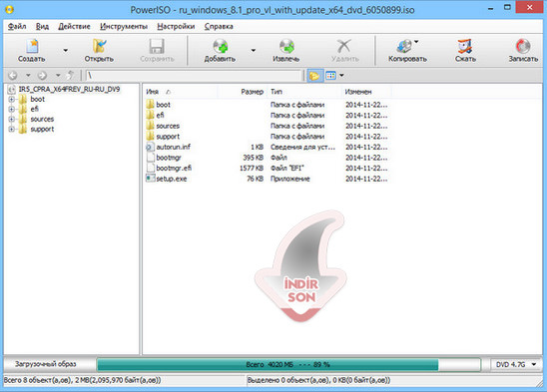Expand the sources folder in tree
The image size is (547, 392).
pyautogui.click(x=12, y=120)
